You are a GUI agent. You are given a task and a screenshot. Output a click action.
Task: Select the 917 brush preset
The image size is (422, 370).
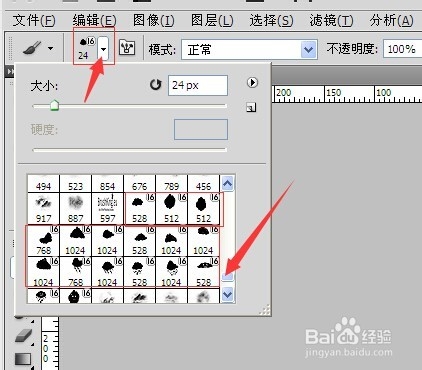pos(43,209)
